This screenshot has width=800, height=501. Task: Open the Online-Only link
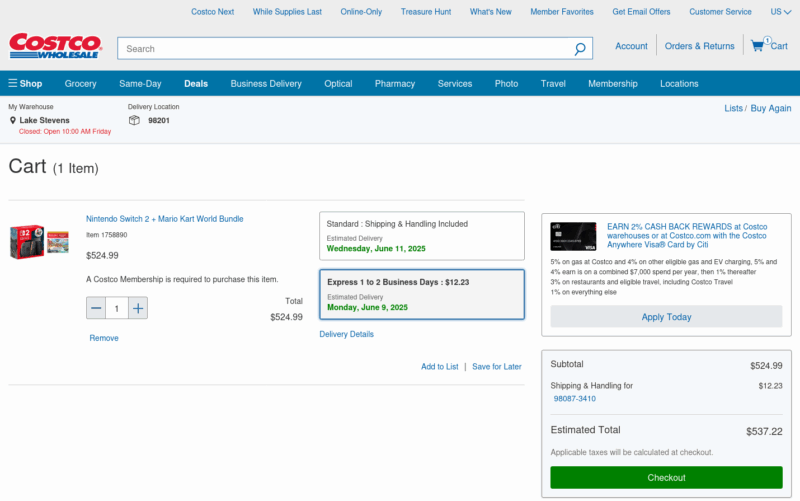[361, 12]
